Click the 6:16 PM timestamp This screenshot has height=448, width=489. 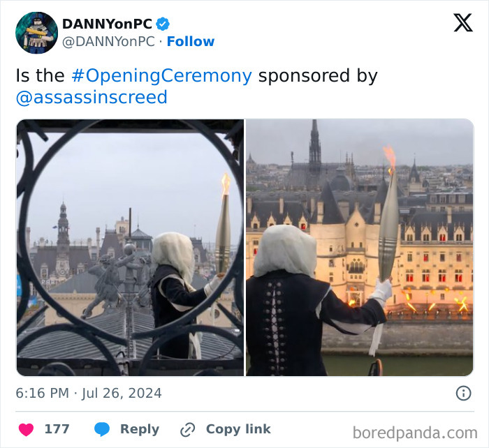[43, 393]
